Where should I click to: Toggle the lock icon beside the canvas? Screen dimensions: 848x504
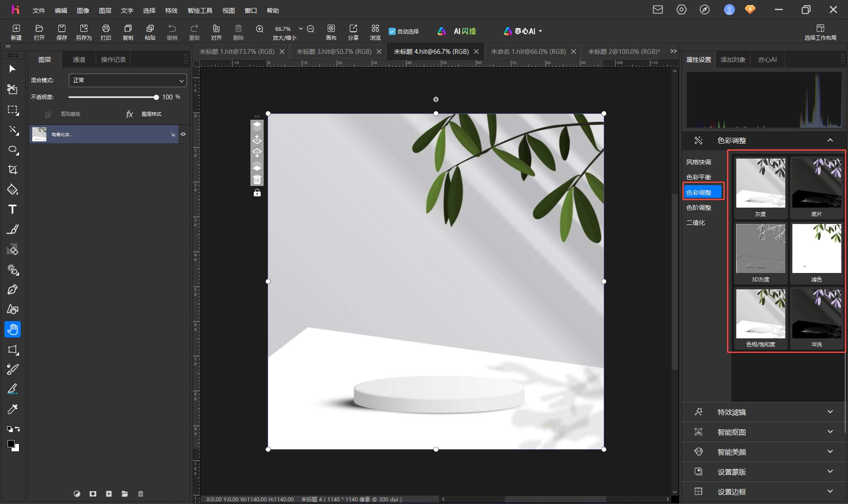coord(257,193)
